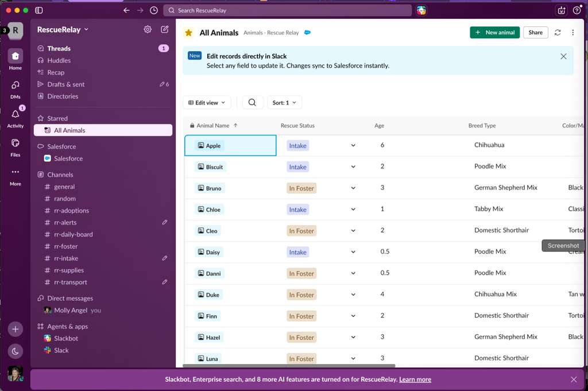Open RescueRelay workspace menu
Screen dimensions: 588x391
click(63, 30)
